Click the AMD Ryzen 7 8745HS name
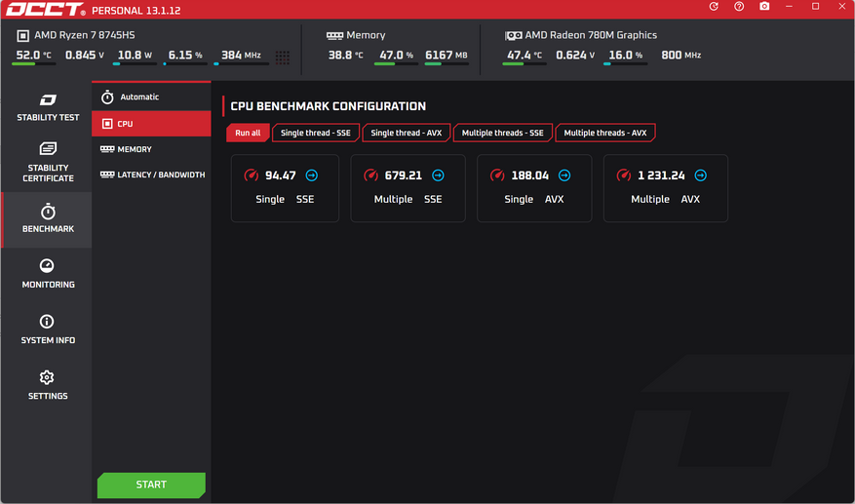 point(85,35)
